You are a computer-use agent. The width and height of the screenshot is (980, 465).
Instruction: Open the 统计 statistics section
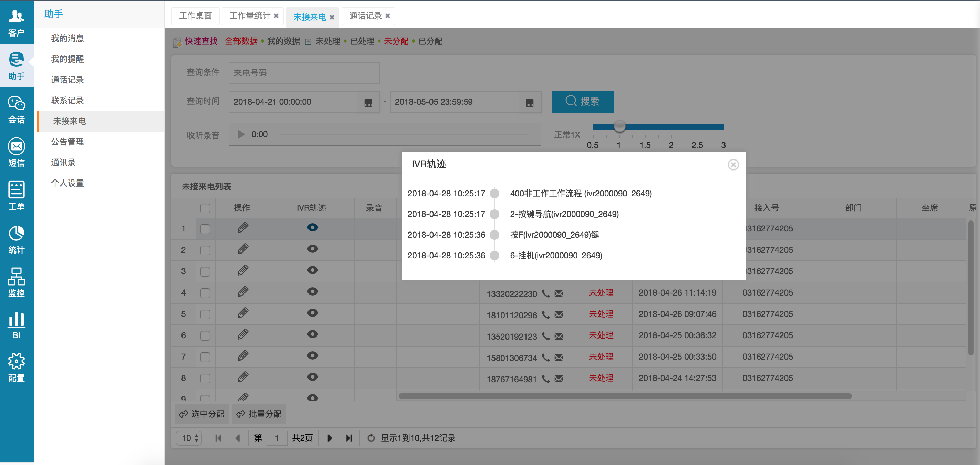coord(17,240)
